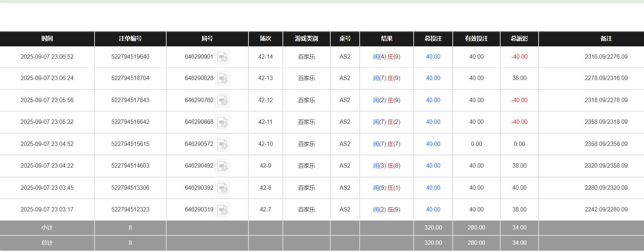644x252 pixels.
Task: Click the 总派彩 column header
Action: pyautogui.click(x=519, y=39)
